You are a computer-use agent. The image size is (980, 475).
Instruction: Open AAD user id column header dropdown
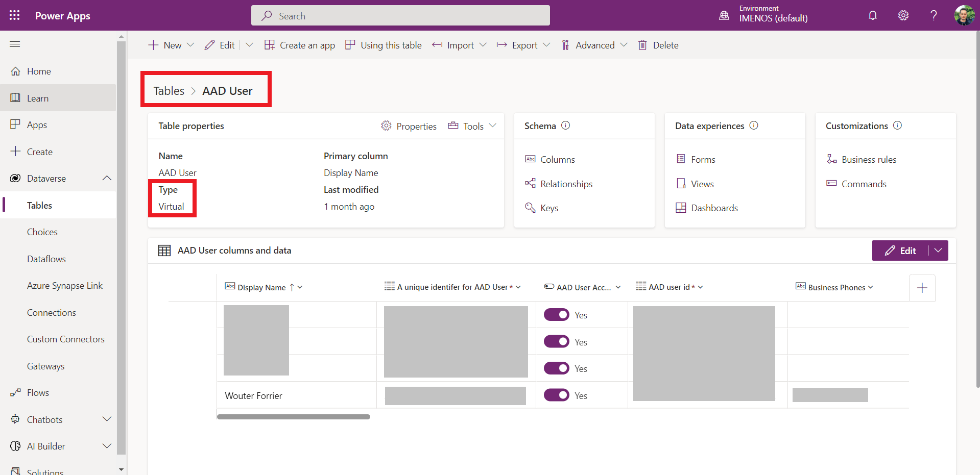701,287
